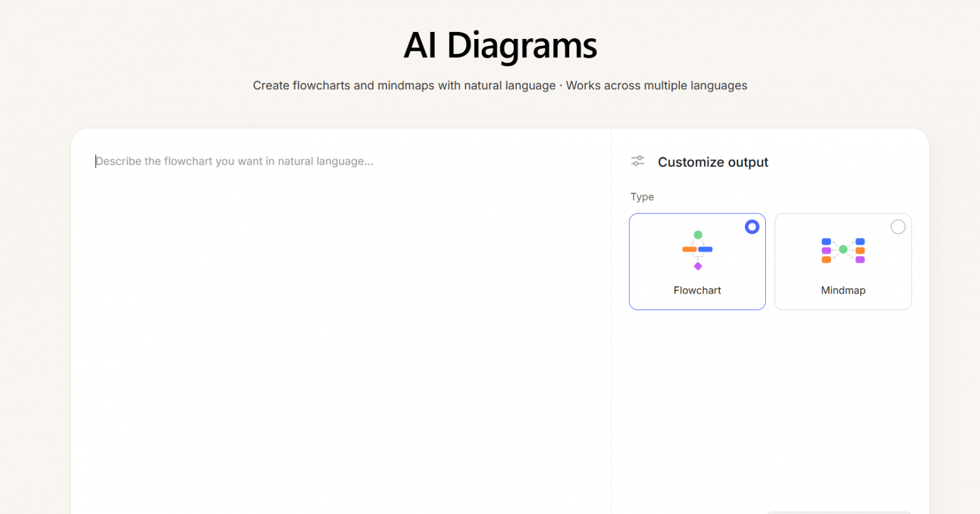Click the Mindmap label text
Viewport: 980px width, 514px height.
(x=843, y=290)
